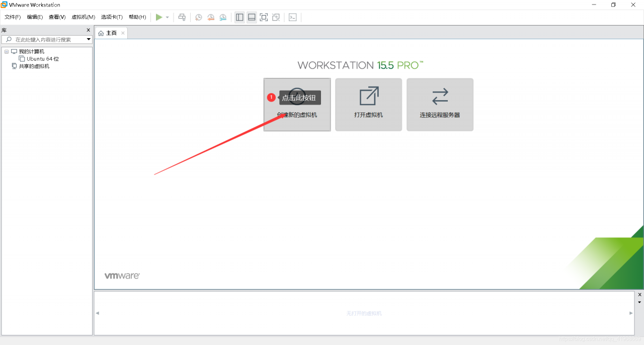Image resolution: width=644 pixels, height=345 pixels.
Task: Close the 主页 tab
Action: point(123,33)
